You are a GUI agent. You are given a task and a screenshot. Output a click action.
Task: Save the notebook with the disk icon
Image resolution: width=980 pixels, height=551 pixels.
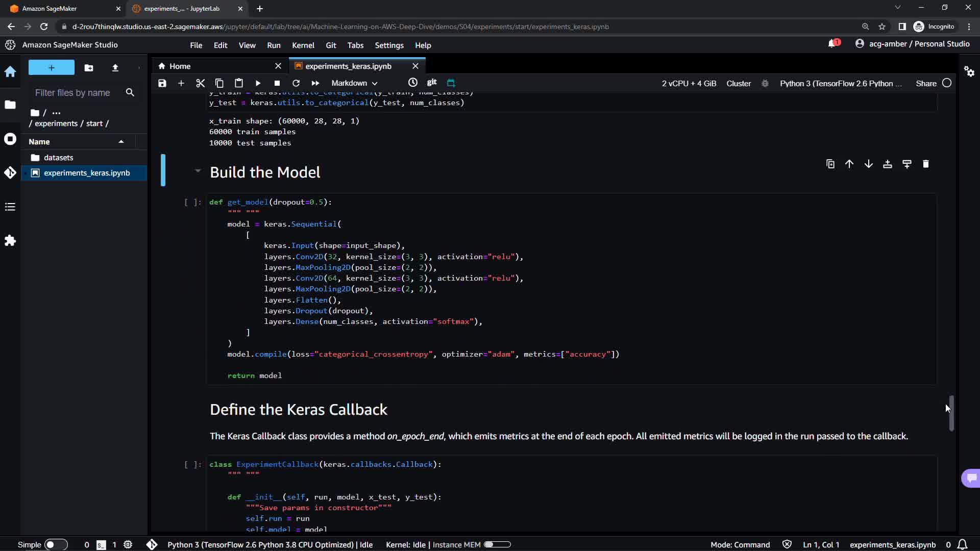click(x=162, y=83)
